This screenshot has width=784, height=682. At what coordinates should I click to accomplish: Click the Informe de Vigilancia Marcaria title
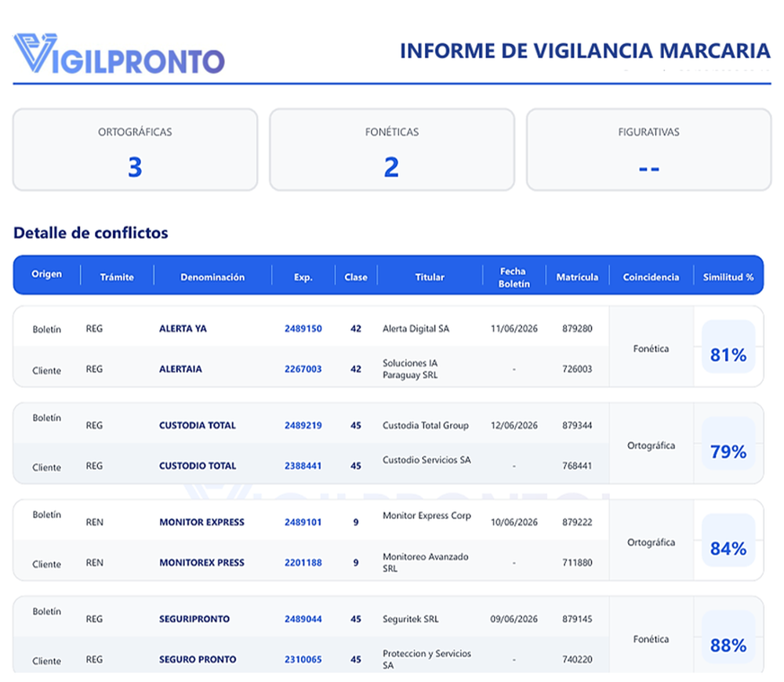[x=585, y=51]
